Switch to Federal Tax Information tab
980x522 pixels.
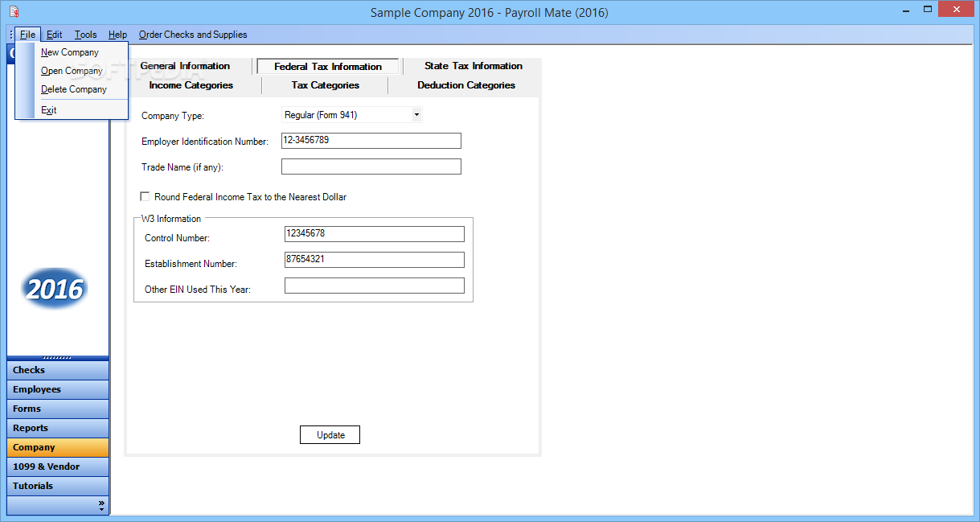point(328,67)
